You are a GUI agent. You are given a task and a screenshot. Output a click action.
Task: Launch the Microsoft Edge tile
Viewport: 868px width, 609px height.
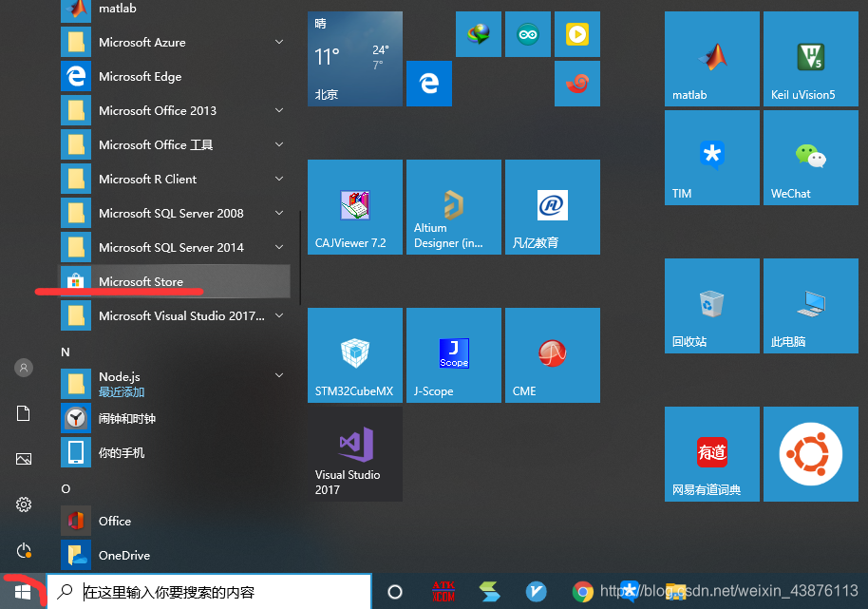point(429,84)
